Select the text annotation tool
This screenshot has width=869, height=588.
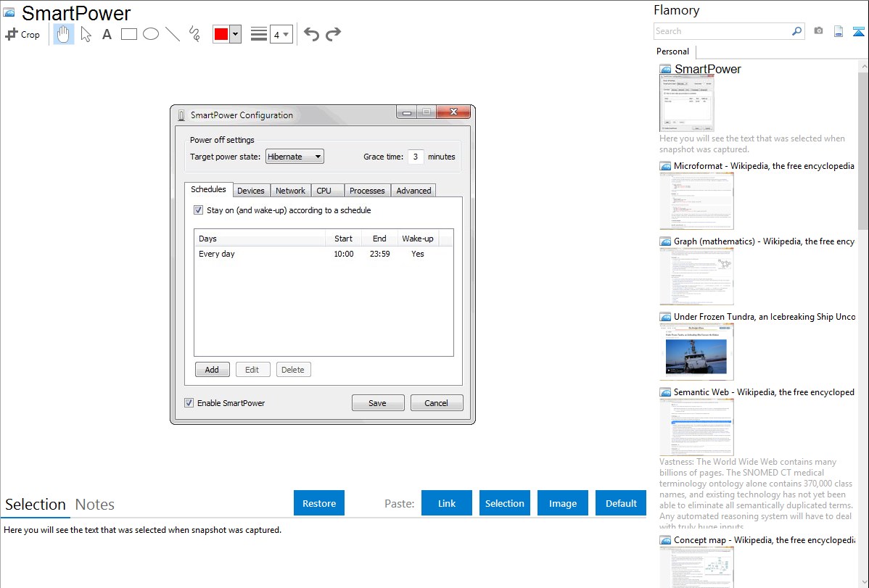(107, 34)
